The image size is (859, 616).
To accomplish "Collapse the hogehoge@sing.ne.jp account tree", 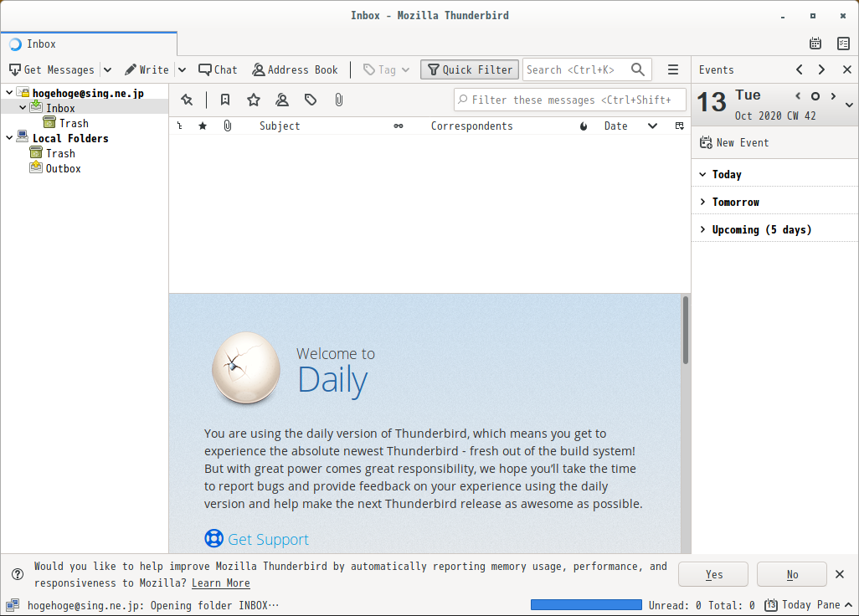I will coord(9,93).
